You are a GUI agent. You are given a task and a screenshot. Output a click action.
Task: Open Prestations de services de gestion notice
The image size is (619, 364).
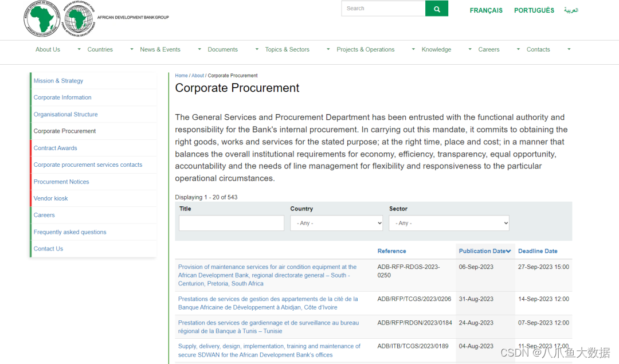click(268, 303)
